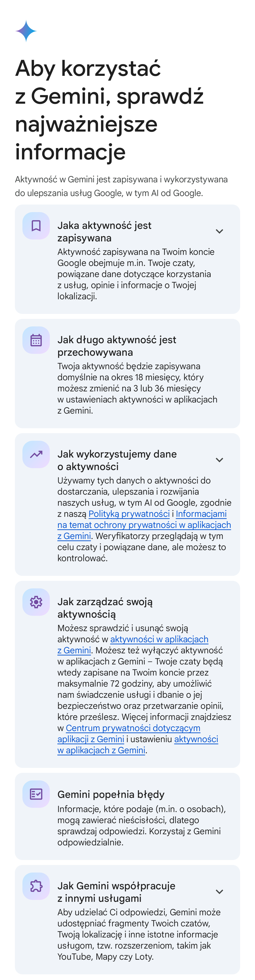
Task: Click the 'Jaka aktywność jest zapisywana' heading text
Action: pos(105,231)
